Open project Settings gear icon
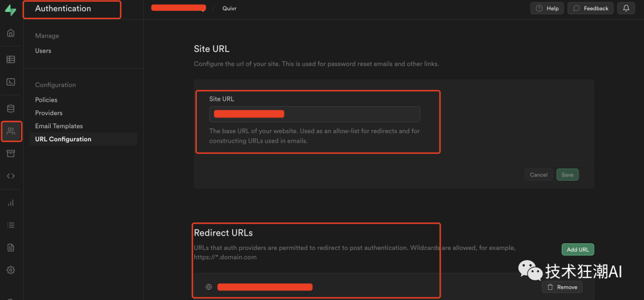 [11, 270]
